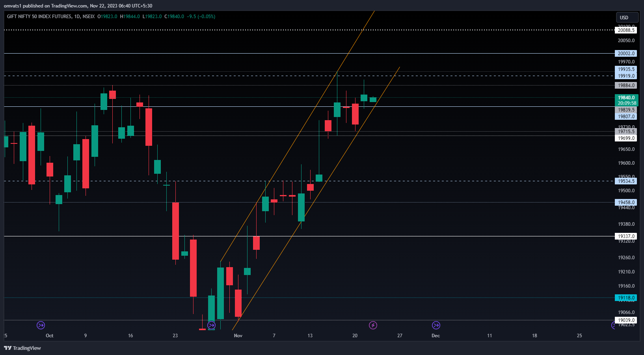This screenshot has width=644, height=355.
Task: Click the lightning-bolt event marker on the time axis
Action: pos(373,325)
